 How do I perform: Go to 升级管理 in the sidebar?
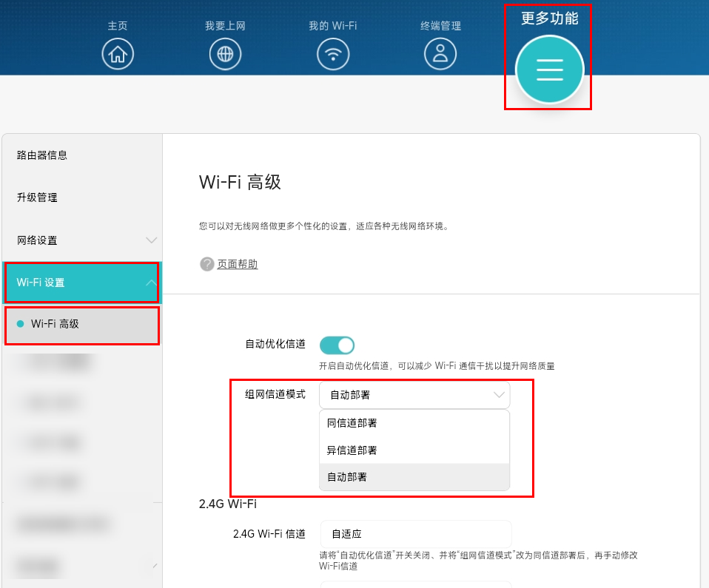coord(37,197)
